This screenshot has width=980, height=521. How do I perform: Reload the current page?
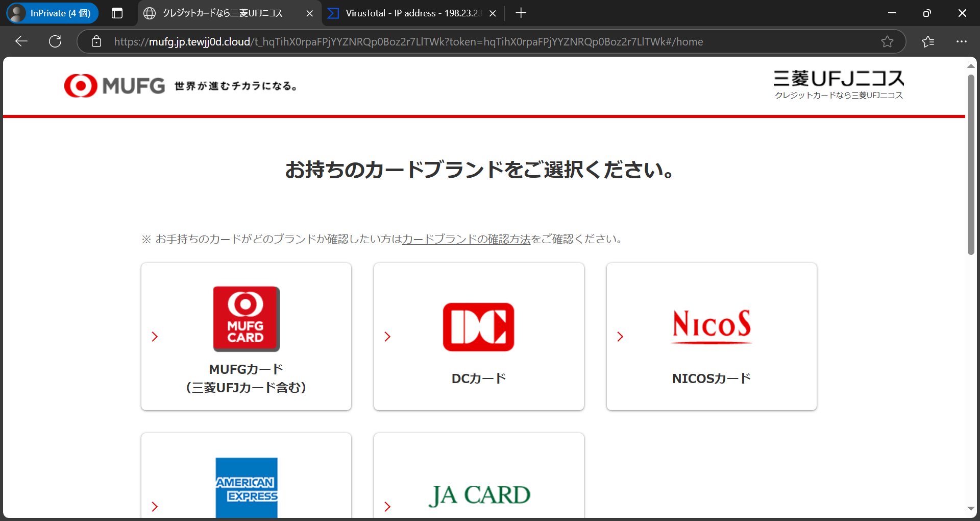click(x=55, y=41)
